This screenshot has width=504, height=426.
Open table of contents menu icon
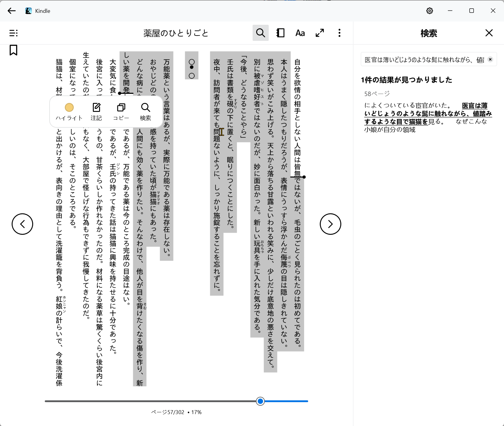click(13, 33)
